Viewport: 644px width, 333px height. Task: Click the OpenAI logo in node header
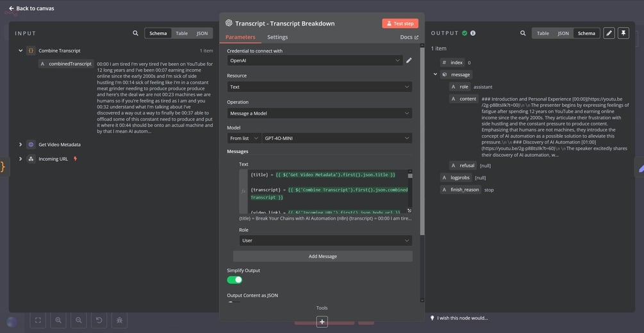click(x=229, y=24)
